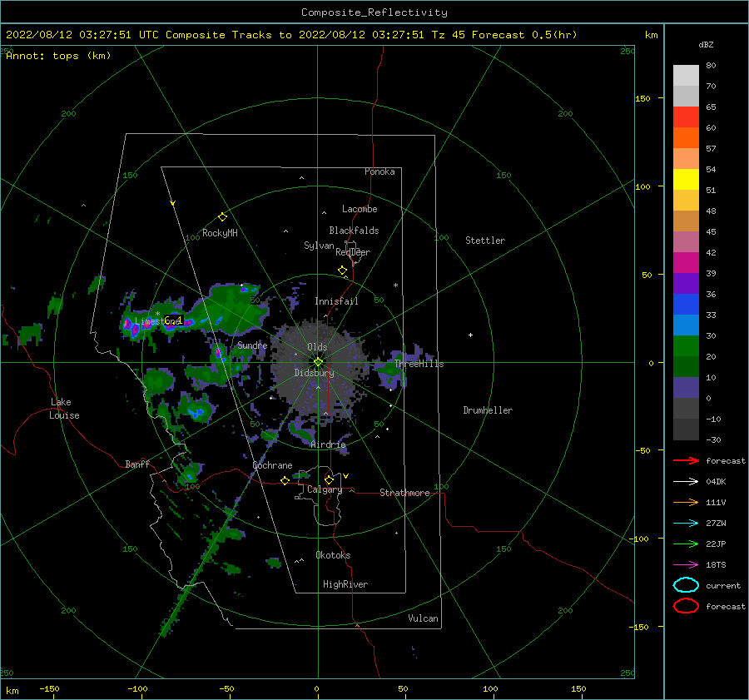Click the magenta storm core near Sundre

click(218, 353)
